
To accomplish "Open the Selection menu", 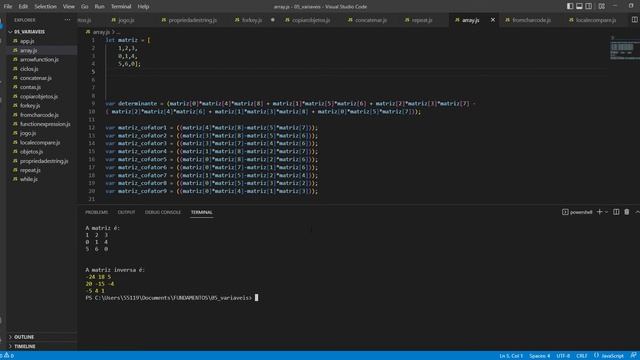I will (x=45, y=6).
